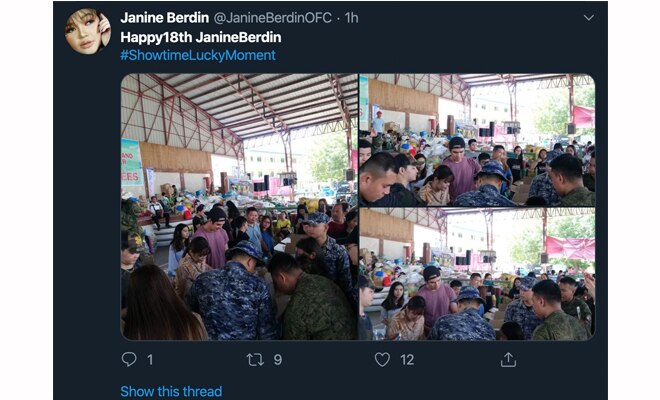Retweet using the retweet arrows icon
This screenshot has height=400, width=660.
255,360
